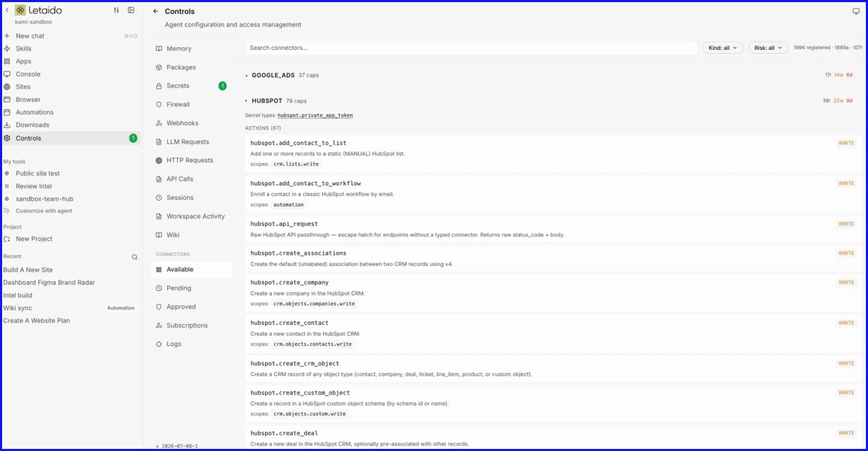Viewport: 868px width, 451px height.
Task: Click the Search connectors input field
Action: pos(471,48)
